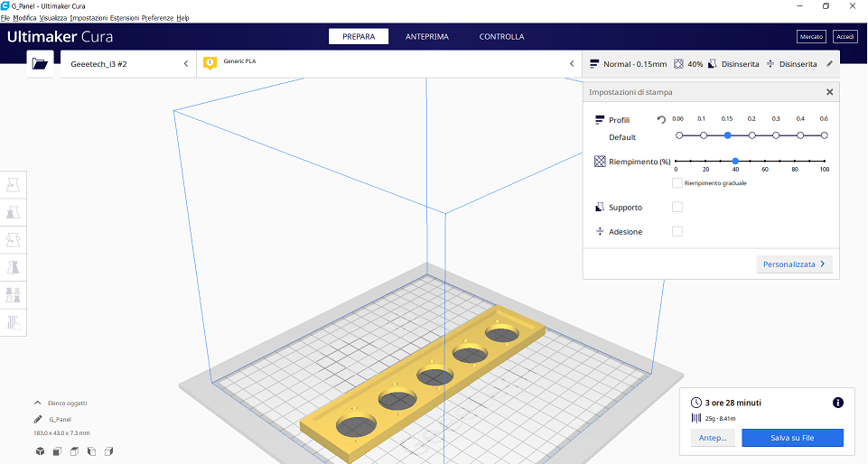868x464 pixels.
Task: Enable the Supporto checkbox
Action: coord(677,207)
